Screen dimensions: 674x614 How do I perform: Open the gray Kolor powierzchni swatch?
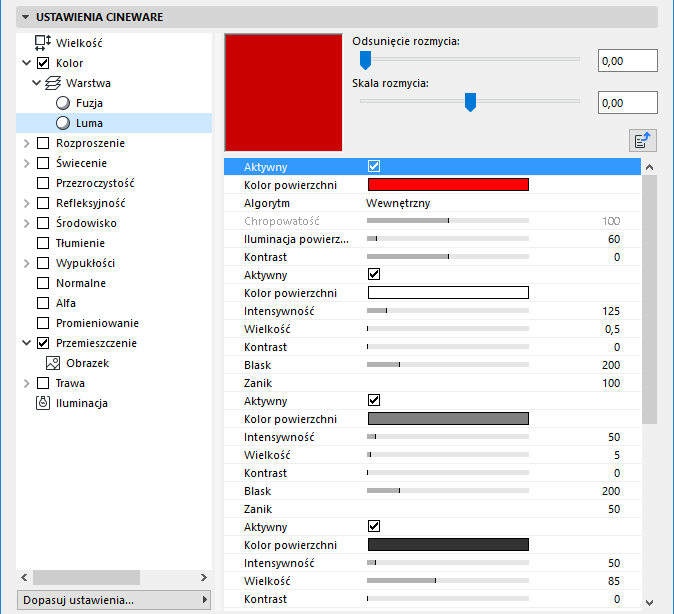coord(448,418)
